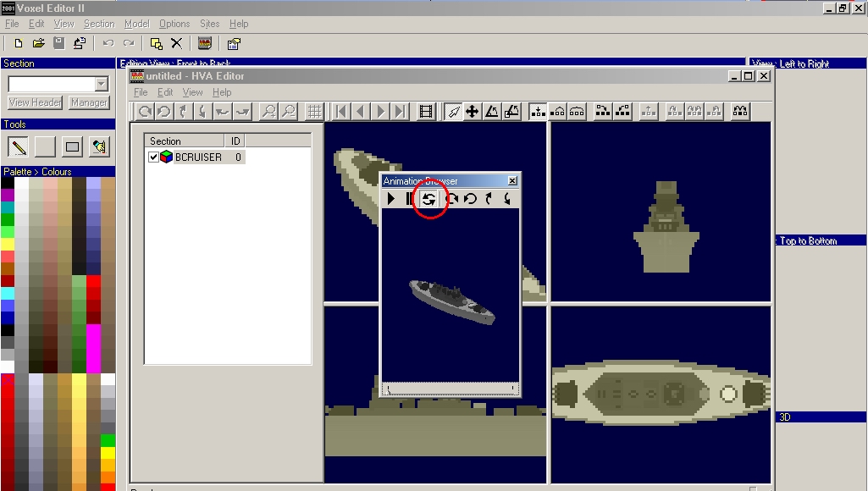Click the Zoom In magnifier in HVA Editor
This screenshot has height=491, width=868.
(x=268, y=112)
